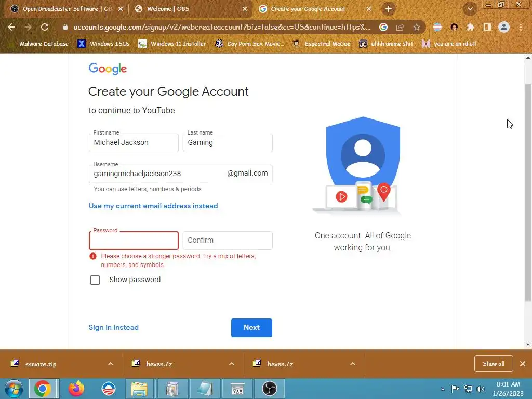Switch to Open Broadcaster Software tab
Viewport: 532px width, 399px height.
coord(66,9)
